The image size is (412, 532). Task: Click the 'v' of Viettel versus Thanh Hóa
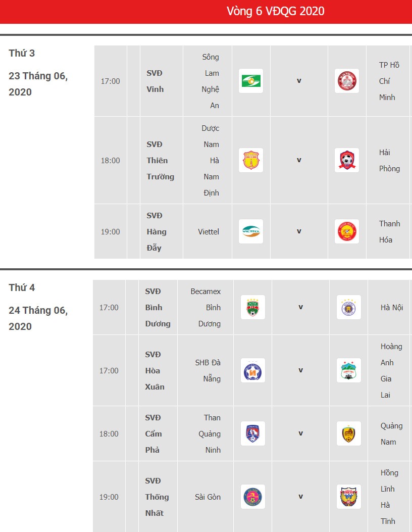pyautogui.click(x=299, y=231)
